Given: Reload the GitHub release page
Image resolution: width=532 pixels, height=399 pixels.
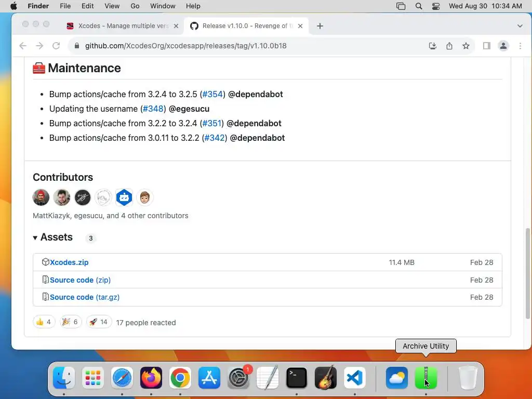Looking at the screenshot, I should (x=56, y=46).
